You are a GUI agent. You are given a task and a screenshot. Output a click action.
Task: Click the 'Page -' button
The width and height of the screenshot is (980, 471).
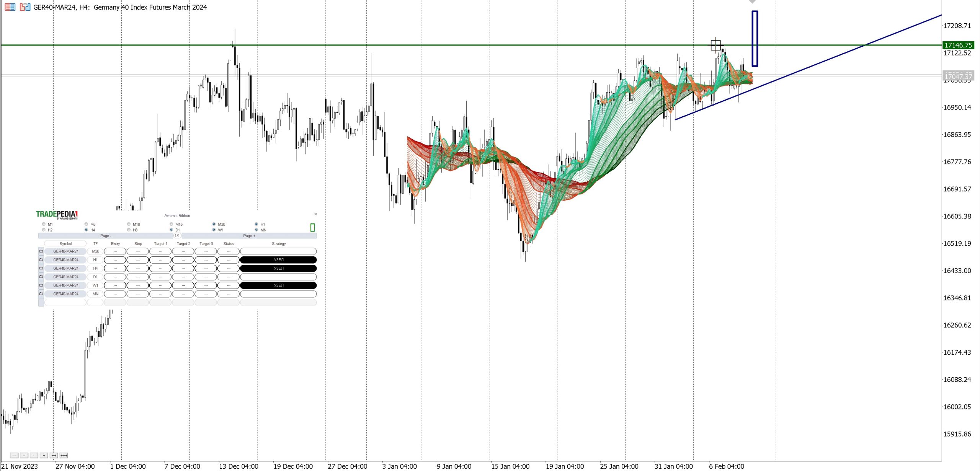click(x=106, y=236)
